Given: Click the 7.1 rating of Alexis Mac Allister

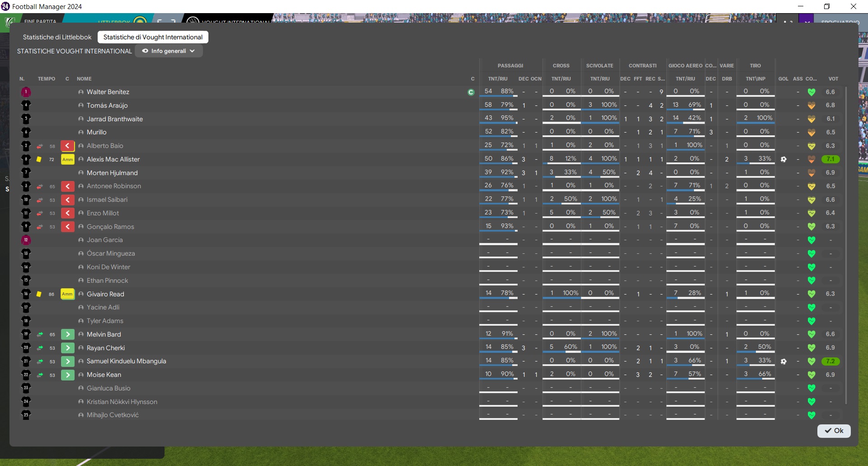Looking at the screenshot, I should (830, 159).
